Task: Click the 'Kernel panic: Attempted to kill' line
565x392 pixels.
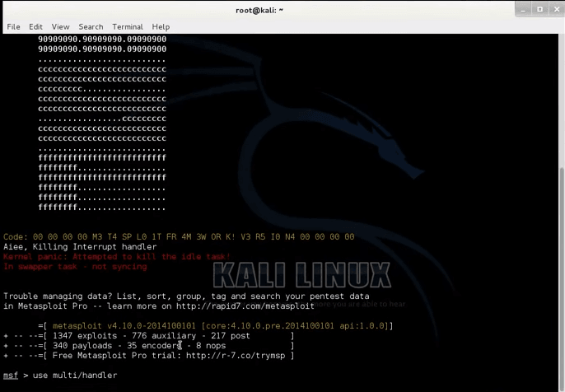Action: [x=116, y=257]
